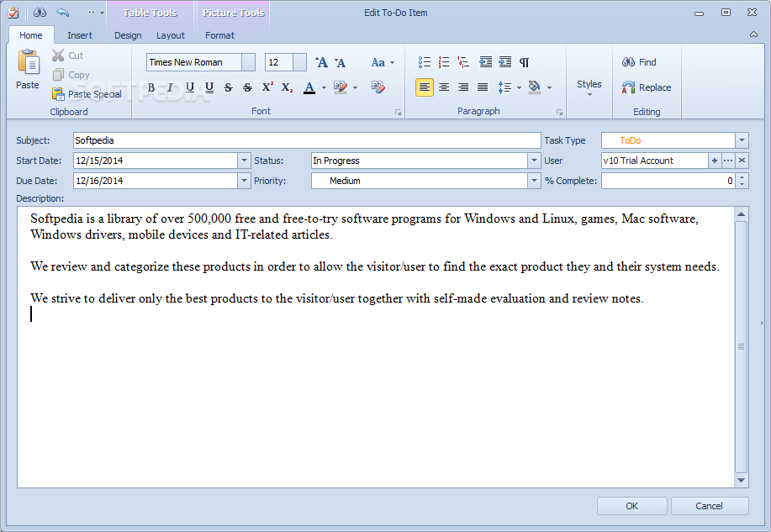Image resolution: width=771 pixels, height=532 pixels.
Task: Apply subscript formatting
Action: click(288, 87)
